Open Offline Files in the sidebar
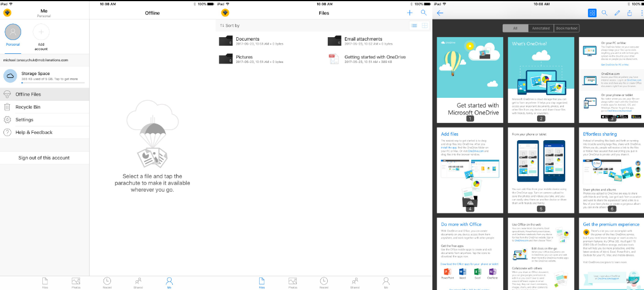The width and height of the screenshot is (644, 290). [45, 94]
